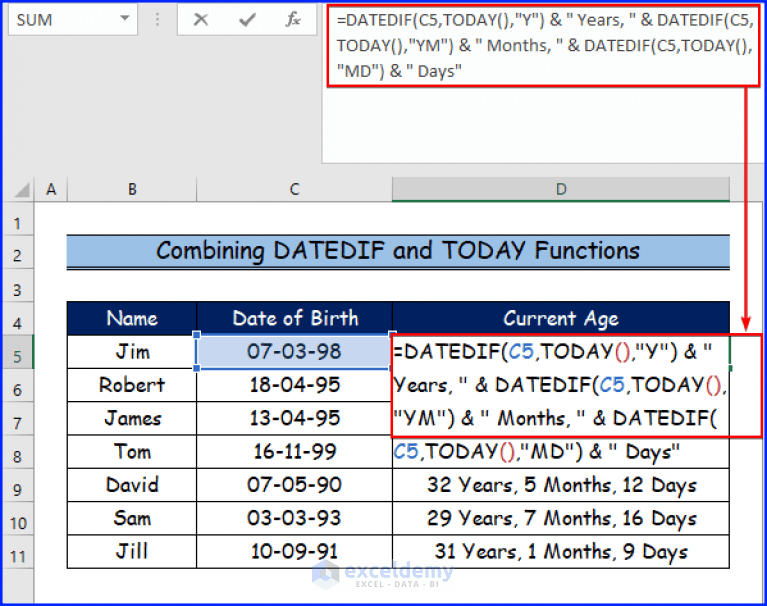This screenshot has height=606, width=767.
Task: Open Insert Function via the fx icon
Action: pyautogui.click(x=293, y=20)
